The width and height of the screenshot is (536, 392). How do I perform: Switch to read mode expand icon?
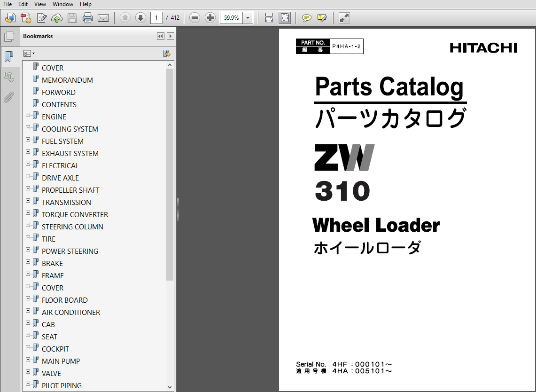coord(344,18)
